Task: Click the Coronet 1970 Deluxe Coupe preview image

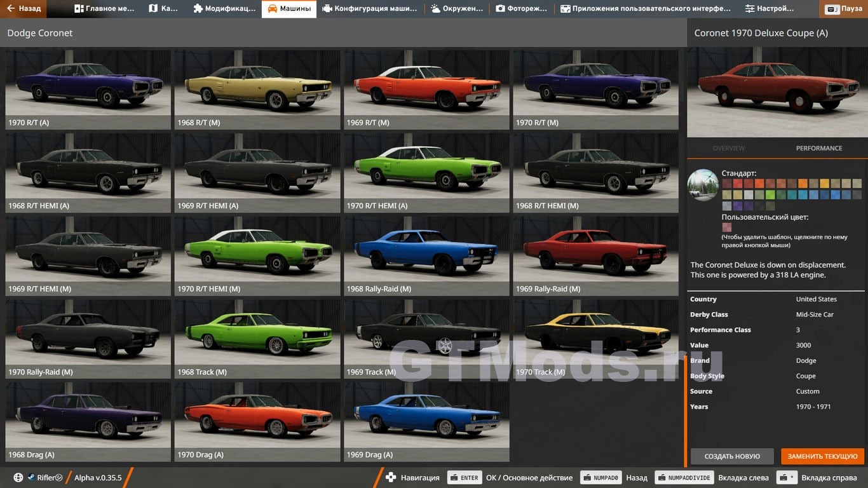Action: pyautogui.click(x=777, y=92)
